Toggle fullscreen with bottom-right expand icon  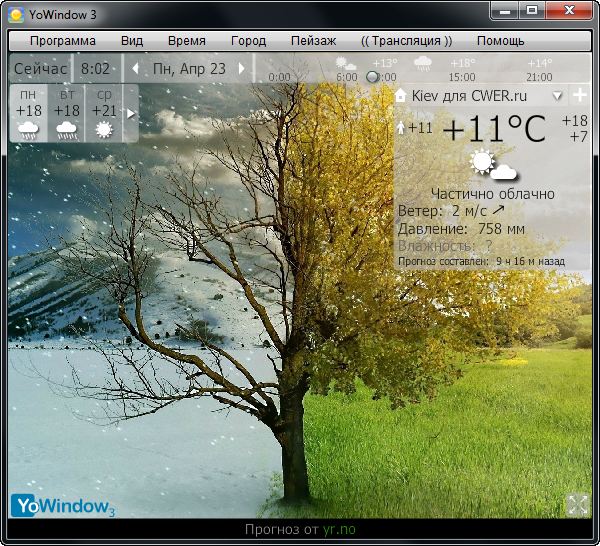coord(577,505)
